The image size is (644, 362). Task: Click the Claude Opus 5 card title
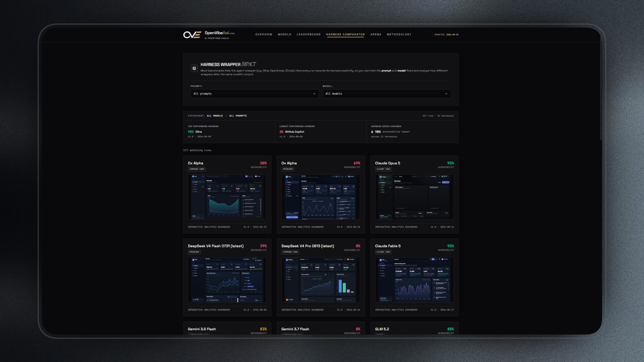pyautogui.click(x=387, y=163)
